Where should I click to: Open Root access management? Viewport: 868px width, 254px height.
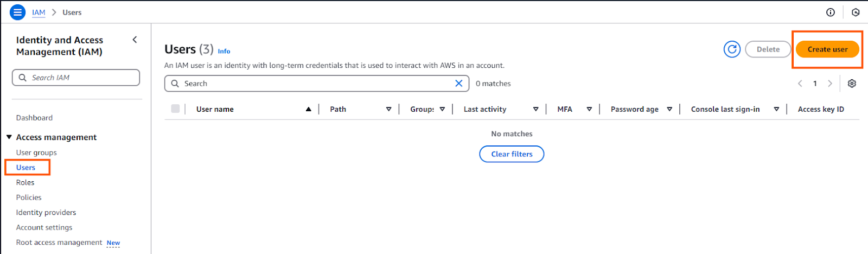59,243
